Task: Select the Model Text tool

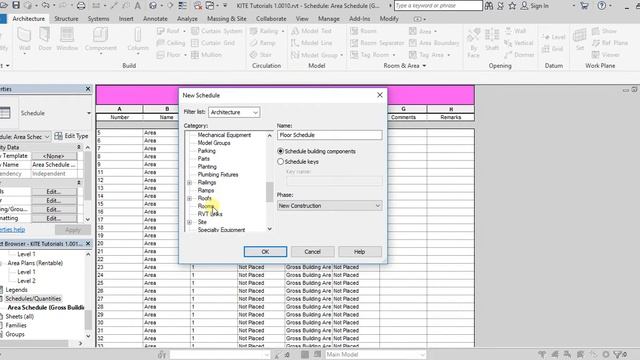Action: click(311, 31)
